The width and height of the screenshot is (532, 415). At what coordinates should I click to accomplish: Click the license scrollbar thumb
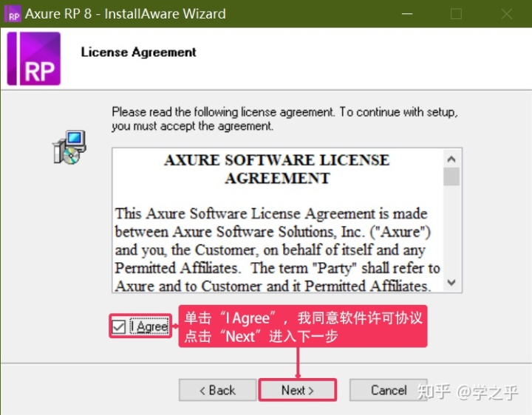tap(451, 176)
